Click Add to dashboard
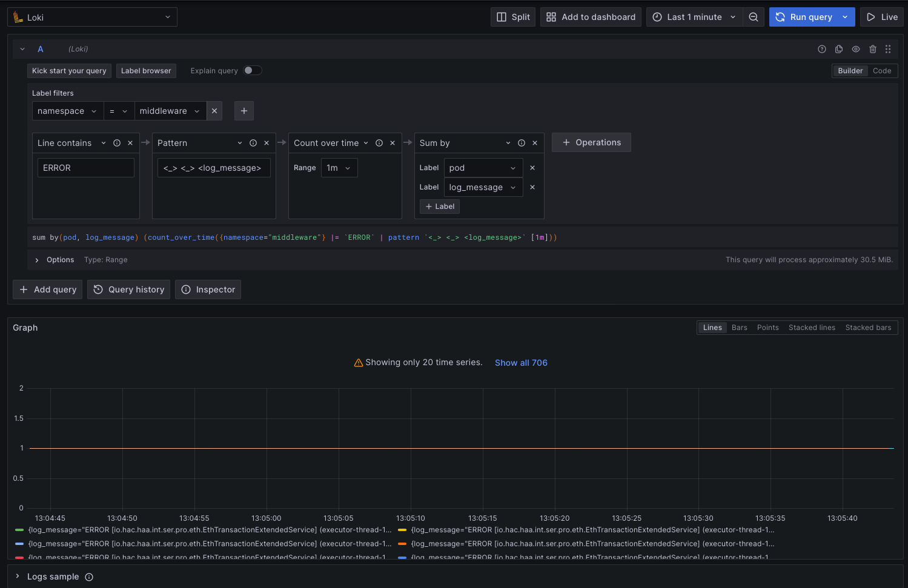 tap(590, 17)
